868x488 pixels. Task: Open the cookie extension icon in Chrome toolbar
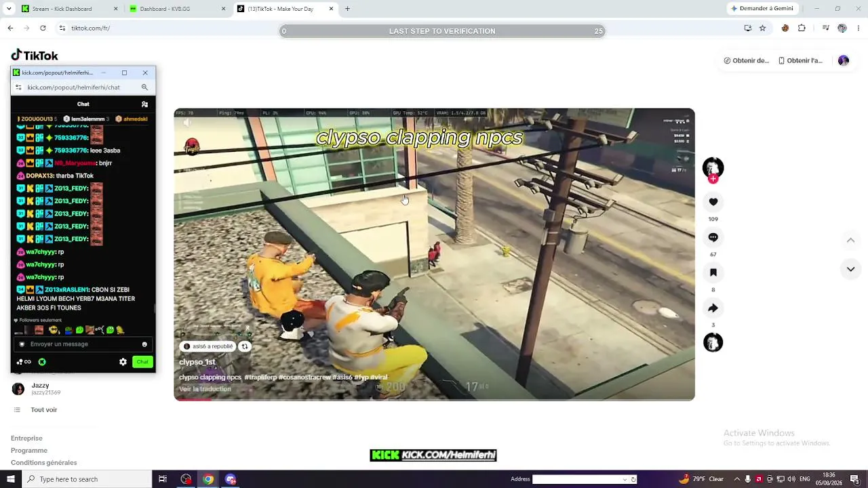pyautogui.click(x=785, y=28)
